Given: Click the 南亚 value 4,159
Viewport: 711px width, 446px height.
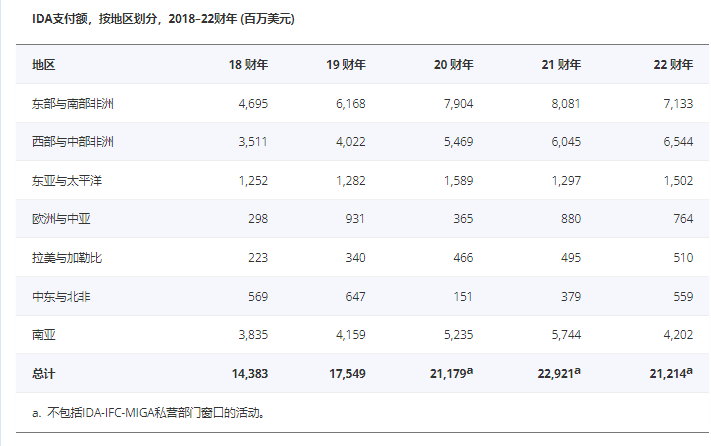Looking at the screenshot, I should 351,335.
